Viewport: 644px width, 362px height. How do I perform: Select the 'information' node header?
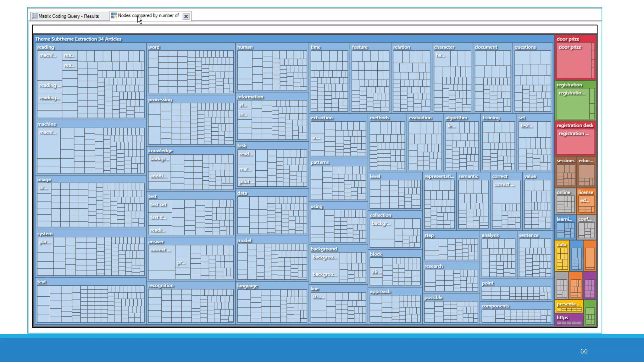click(x=250, y=97)
